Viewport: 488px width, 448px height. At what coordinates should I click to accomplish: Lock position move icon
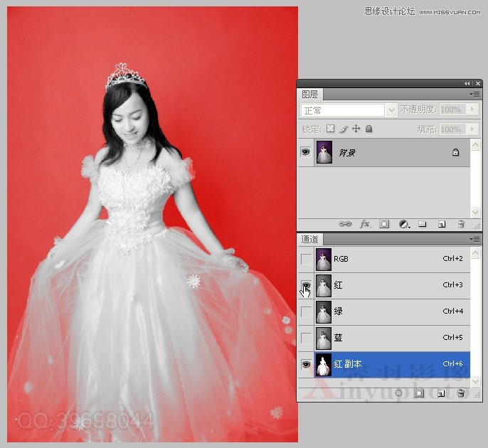coord(356,129)
